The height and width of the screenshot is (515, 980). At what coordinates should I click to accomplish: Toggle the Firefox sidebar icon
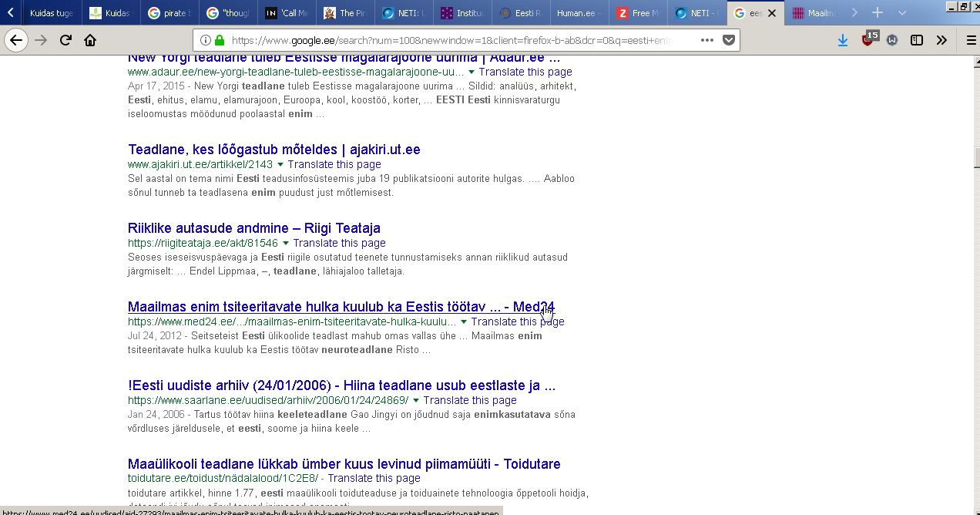[x=917, y=40]
